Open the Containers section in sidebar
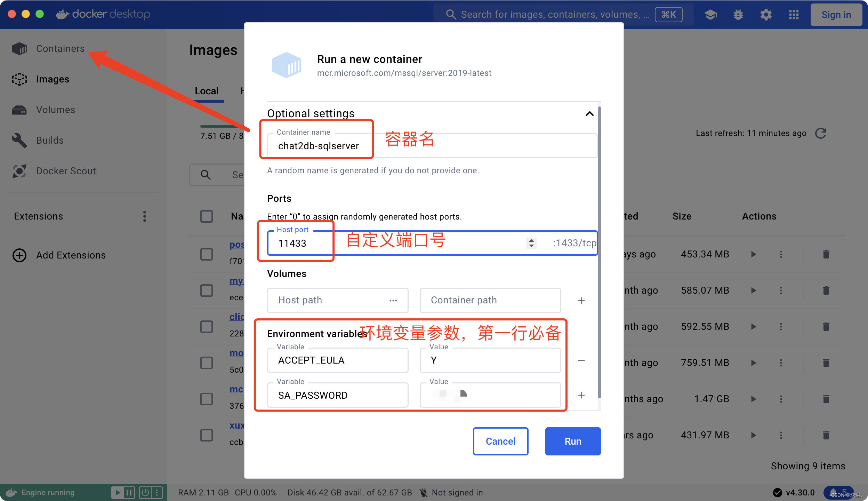 pos(49,49)
